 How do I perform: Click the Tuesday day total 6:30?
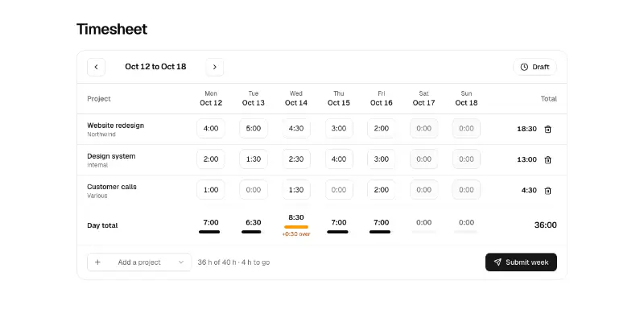click(x=254, y=223)
